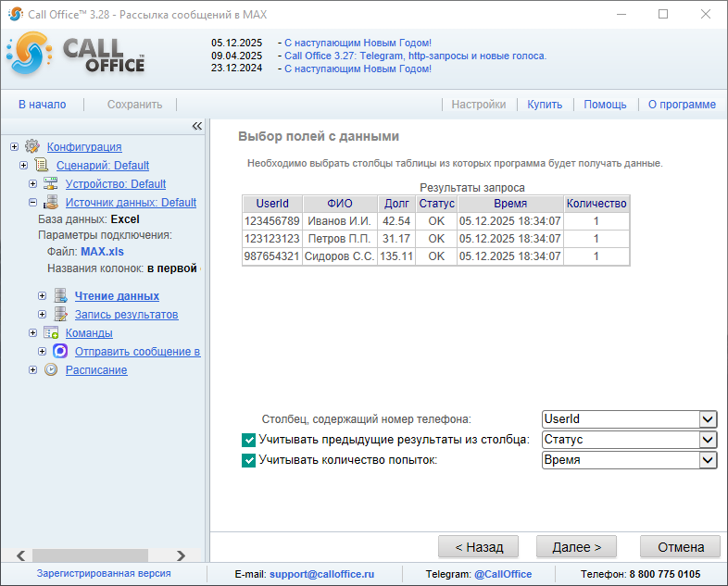Uncheck Учитывать предыдущие результаты из столбца
The height and width of the screenshot is (586, 728).
coord(248,440)
